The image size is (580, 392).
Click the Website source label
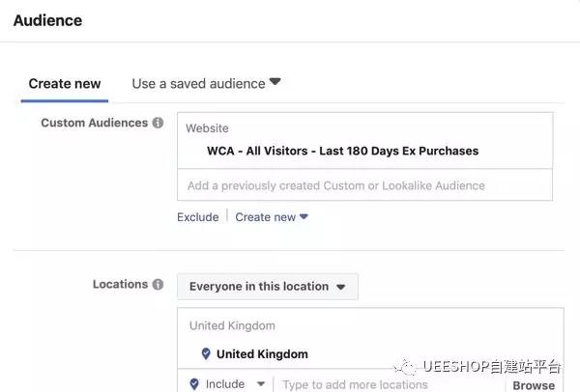(208, 128)
